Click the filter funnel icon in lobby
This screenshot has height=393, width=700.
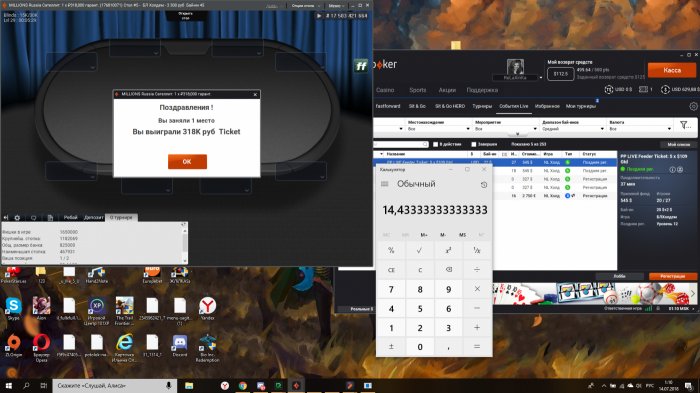685,125
